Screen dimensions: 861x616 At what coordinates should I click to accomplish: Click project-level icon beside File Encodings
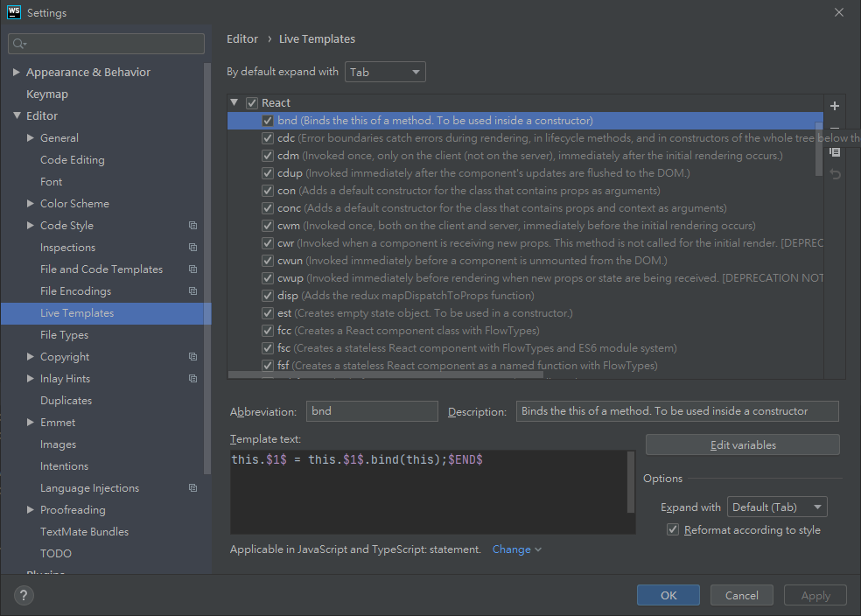click(x=192, y=291)
